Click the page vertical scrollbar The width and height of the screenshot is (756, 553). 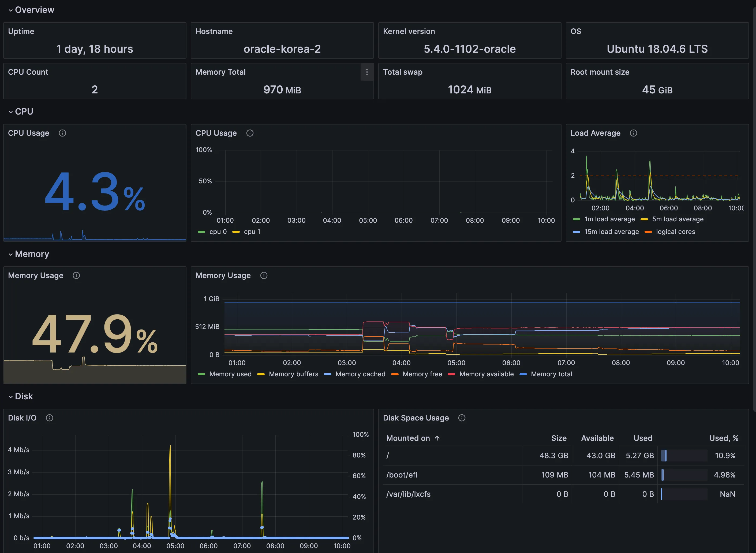(x=754, y=207)
